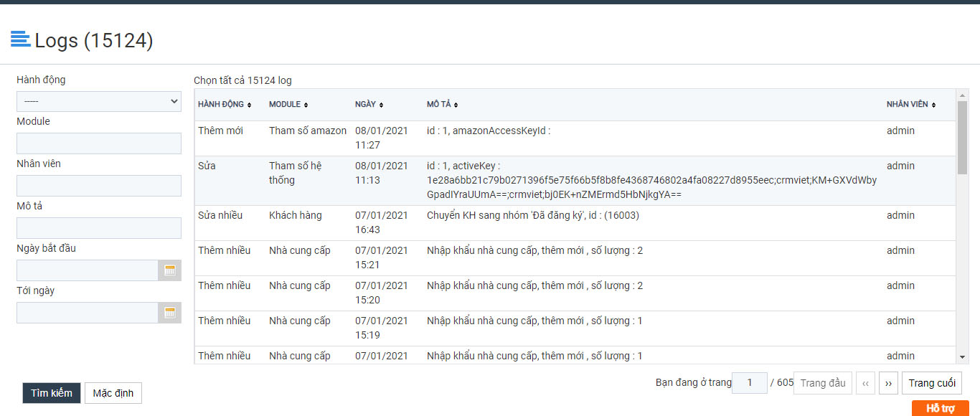980x416 pixels.
Task: Jump to 'Trang đầu' first page
Action: (x=822, y=382)
